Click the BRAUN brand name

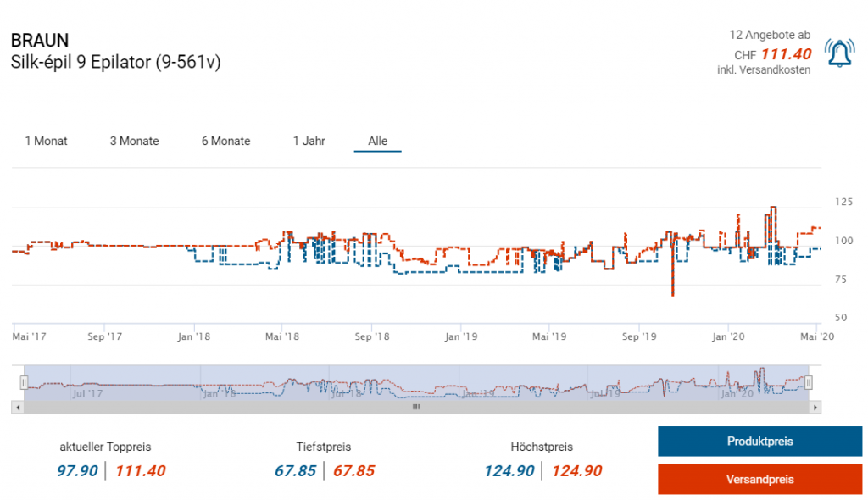pyautogui.click(x=40, y=41)
